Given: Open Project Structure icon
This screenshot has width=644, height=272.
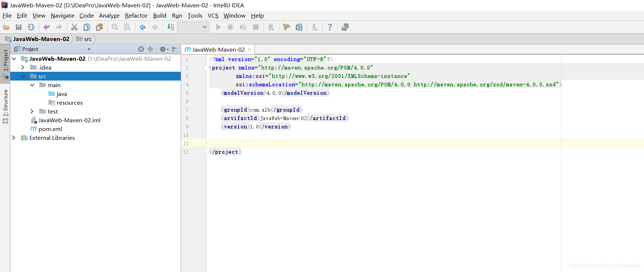Looking at the screenshot, I should click(x=299, y=27).
